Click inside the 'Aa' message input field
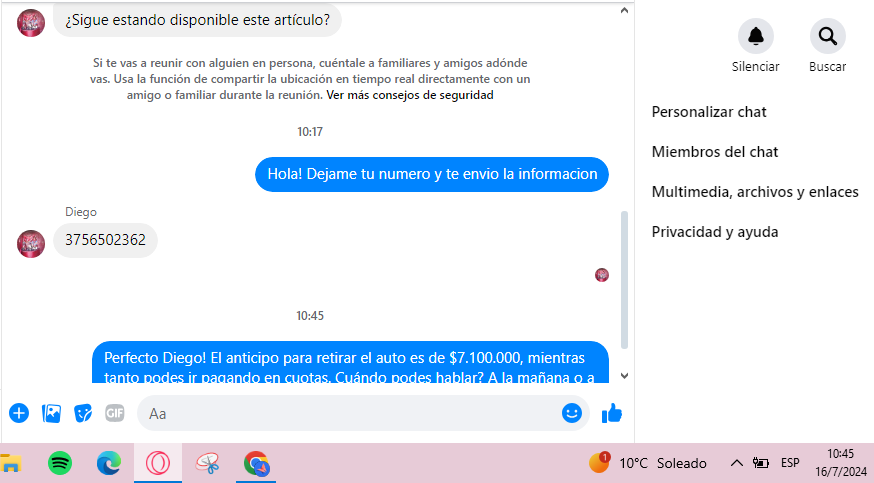874x483 pixels. pos(350,412)
